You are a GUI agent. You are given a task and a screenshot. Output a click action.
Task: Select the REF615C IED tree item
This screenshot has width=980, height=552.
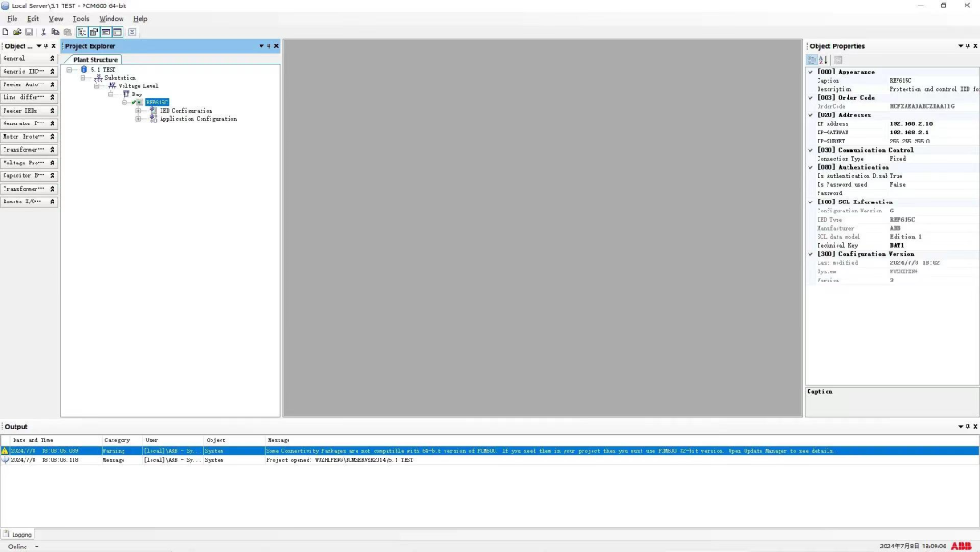point(157,102)
